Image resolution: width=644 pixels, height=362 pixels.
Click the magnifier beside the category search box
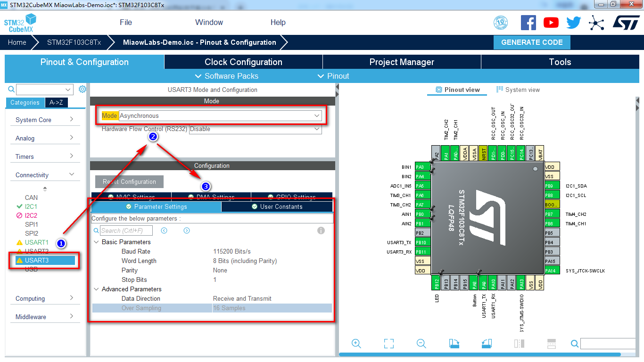11,89
